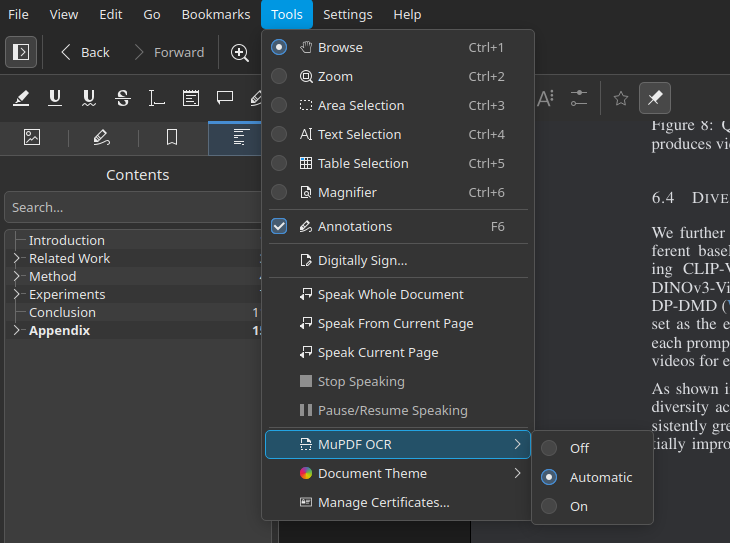Click Pause/Resume Speaking entry
The width and height of the screenshot is (730, 543).
click(398, 410)
